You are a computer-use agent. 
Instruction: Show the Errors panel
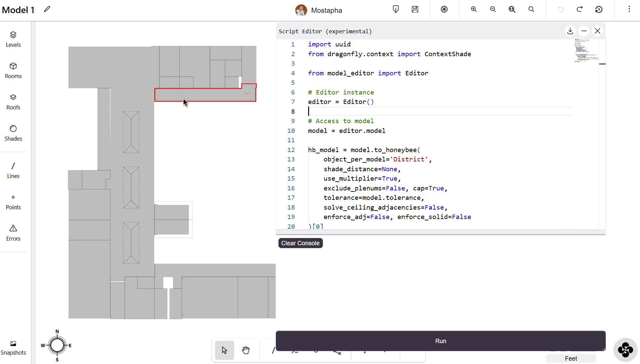13,233
